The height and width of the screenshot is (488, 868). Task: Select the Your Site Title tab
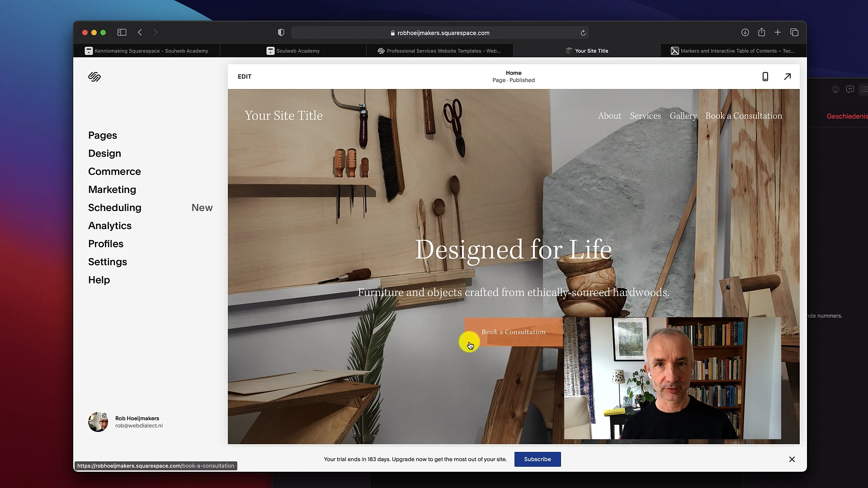point(586,51)
